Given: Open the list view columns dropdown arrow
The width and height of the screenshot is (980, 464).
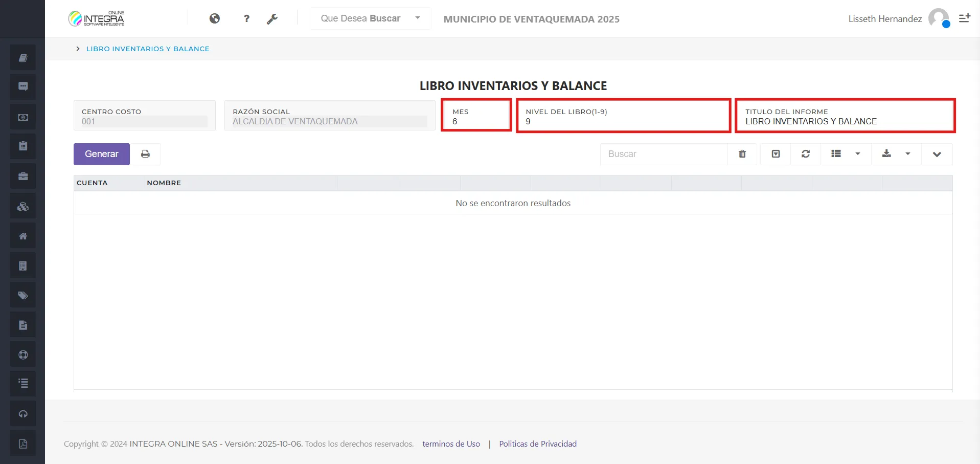Looking at the screenshot, I should [x=857, y=154].
